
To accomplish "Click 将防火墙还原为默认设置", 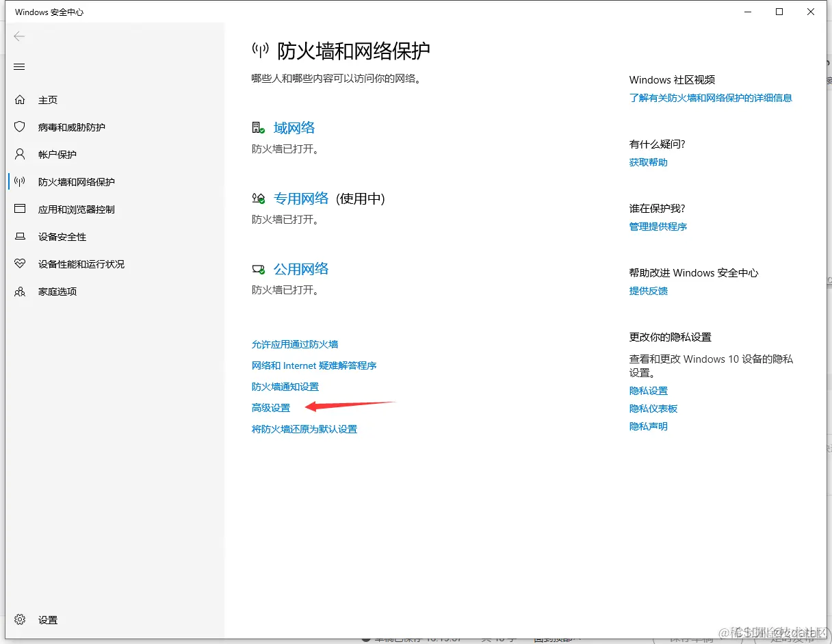I will point(304,429).
